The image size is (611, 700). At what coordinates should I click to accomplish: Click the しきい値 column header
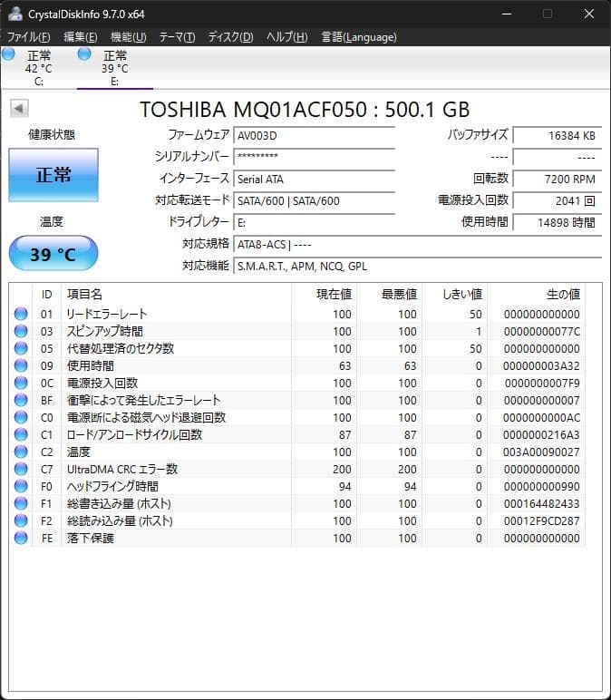click(455, 294)
